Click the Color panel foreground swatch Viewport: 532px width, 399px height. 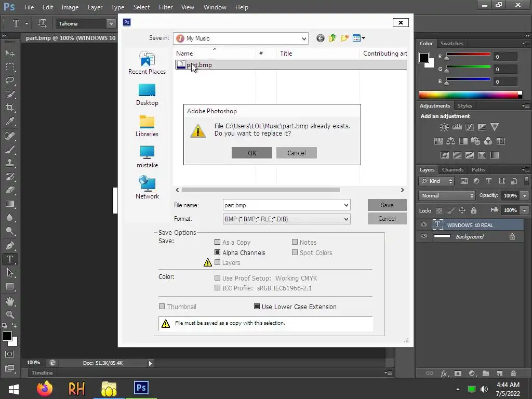point(424,58)
